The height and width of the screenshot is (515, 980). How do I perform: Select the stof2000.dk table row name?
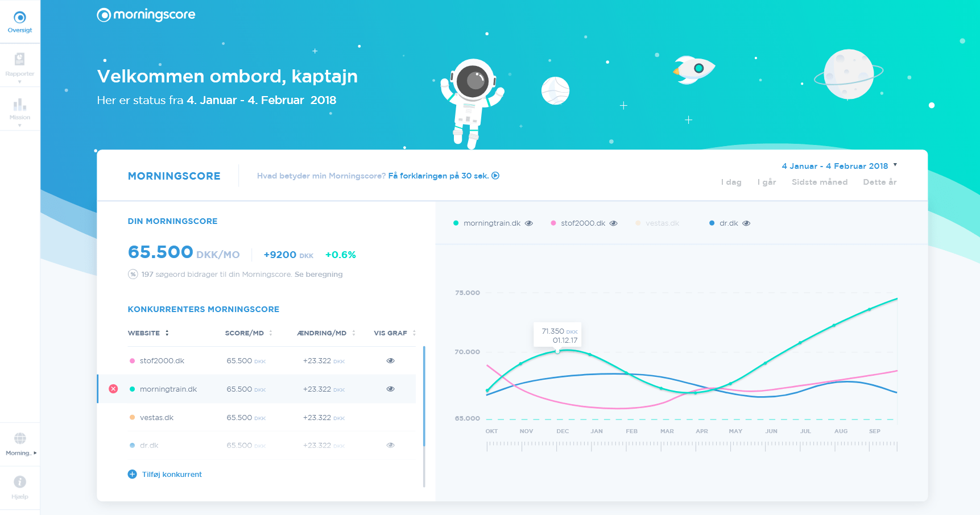tap(162, 360)
